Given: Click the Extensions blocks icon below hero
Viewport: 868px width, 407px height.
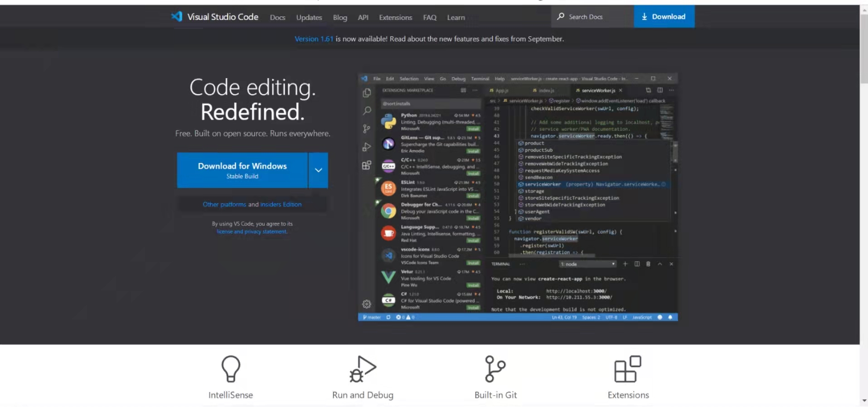Looking at the screenshot, I should pyautogui.click(x=628, y=368).
